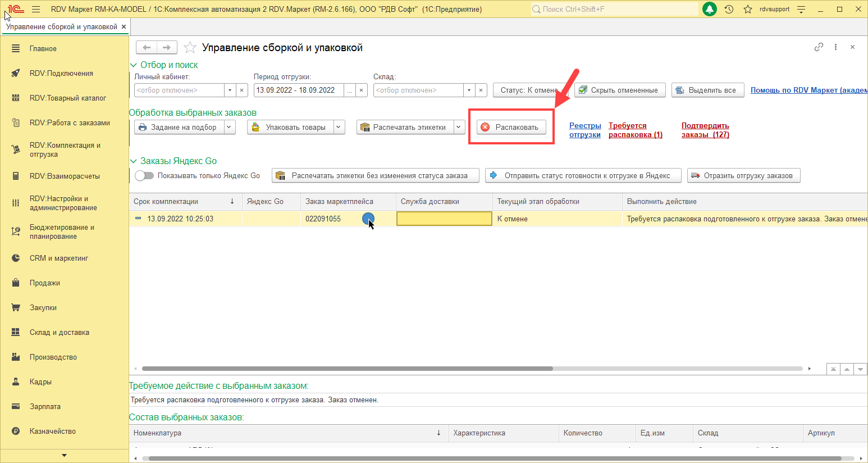
Task: Click the horizontal scrollbar of orders table
Action: (x=347, y=369)
